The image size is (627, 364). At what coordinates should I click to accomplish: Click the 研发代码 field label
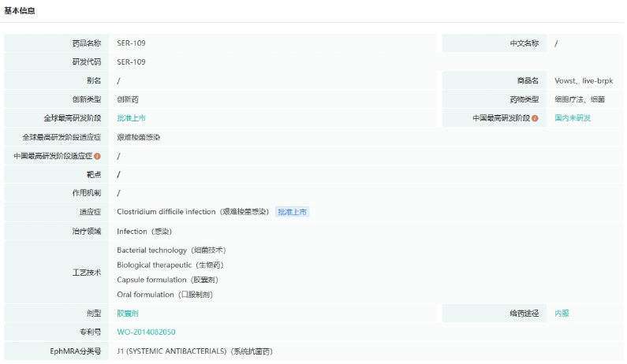[87, 62]
